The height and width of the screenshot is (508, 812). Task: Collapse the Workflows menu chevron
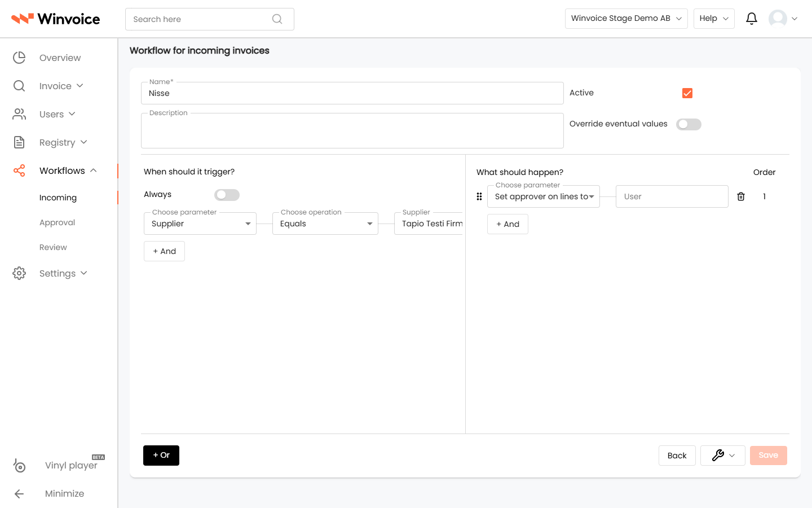point(94,170)
